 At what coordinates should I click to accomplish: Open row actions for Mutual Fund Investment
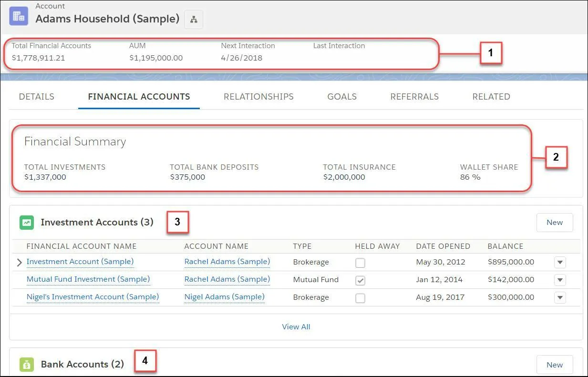tap(560, 280)
